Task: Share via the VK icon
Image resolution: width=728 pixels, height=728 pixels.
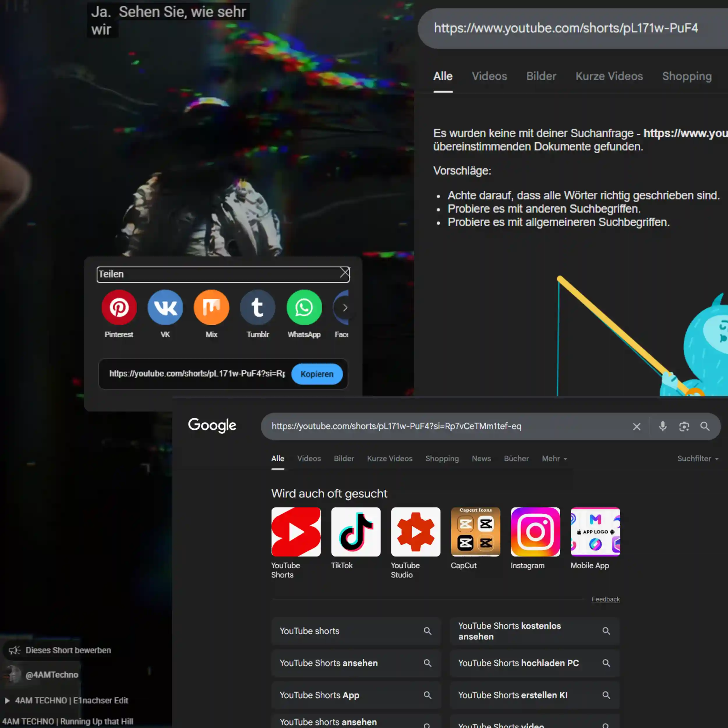Action: click(165, 308)
